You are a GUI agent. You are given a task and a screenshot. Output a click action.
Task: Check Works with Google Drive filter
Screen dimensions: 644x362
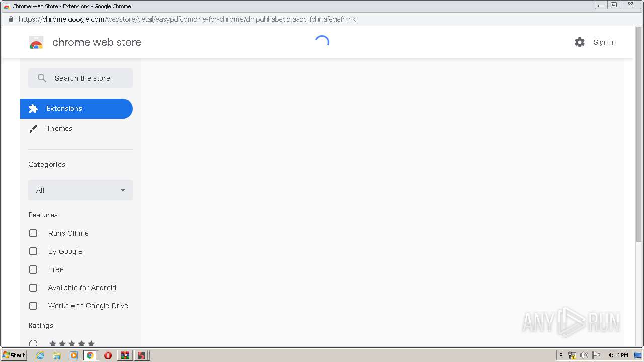tap(33, 306)
